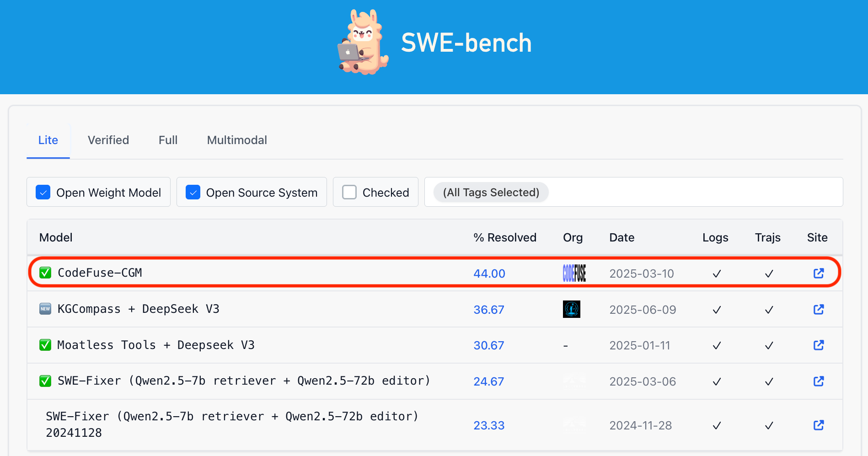Click the green check beside Moatless Tools
This screenshot has width=868, height=456.
coord(45,345)
